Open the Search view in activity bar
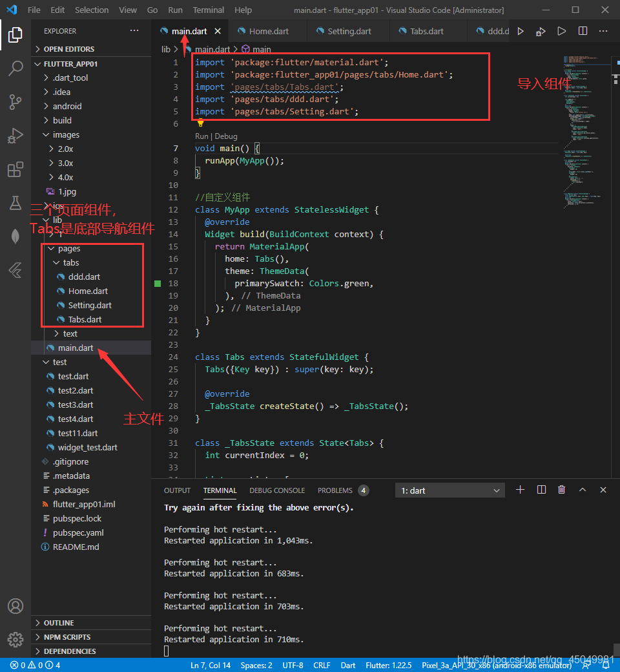This screenshot has width=620, height=672. pyautogui.click(x=15, y=68)
